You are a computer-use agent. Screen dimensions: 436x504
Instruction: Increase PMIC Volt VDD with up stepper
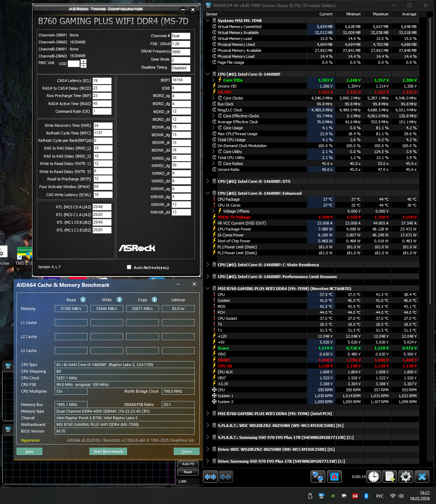(83, 62)
